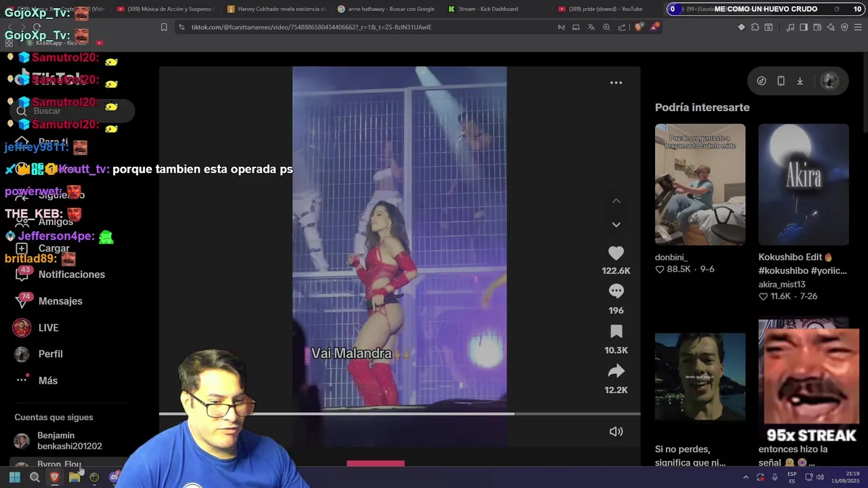Open Brave Rewards triangle icon

[x=654, y=27]
